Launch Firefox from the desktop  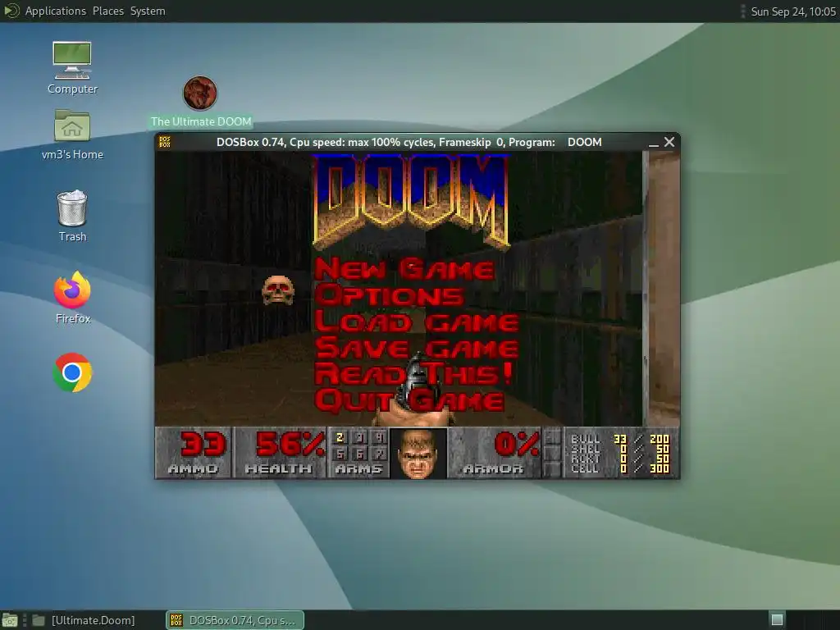[73, 298]
